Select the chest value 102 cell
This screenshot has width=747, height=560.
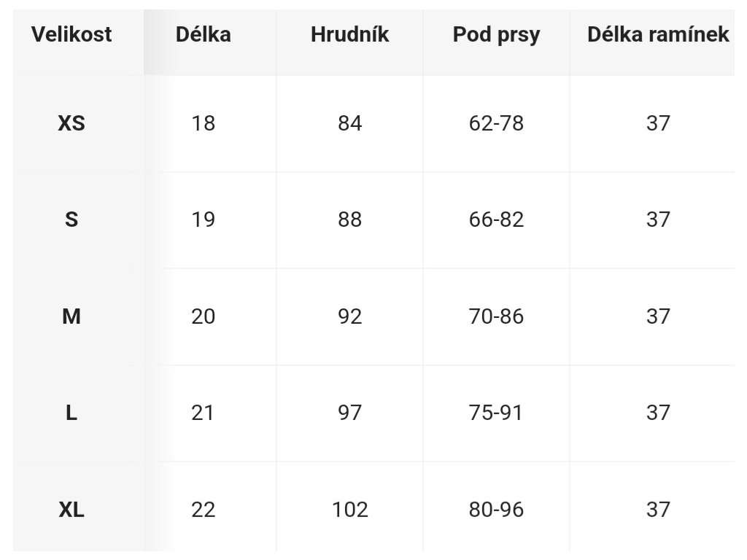pos(349,510)
